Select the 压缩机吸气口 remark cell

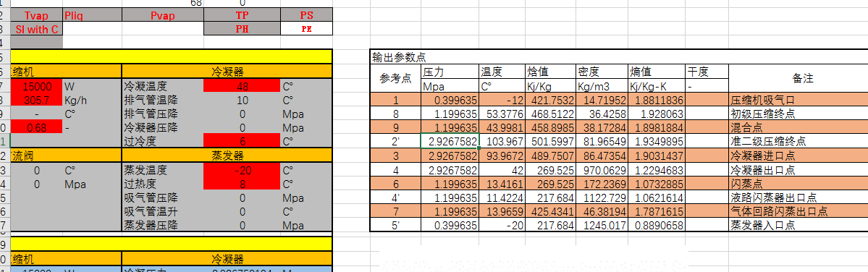coord(798,100)
